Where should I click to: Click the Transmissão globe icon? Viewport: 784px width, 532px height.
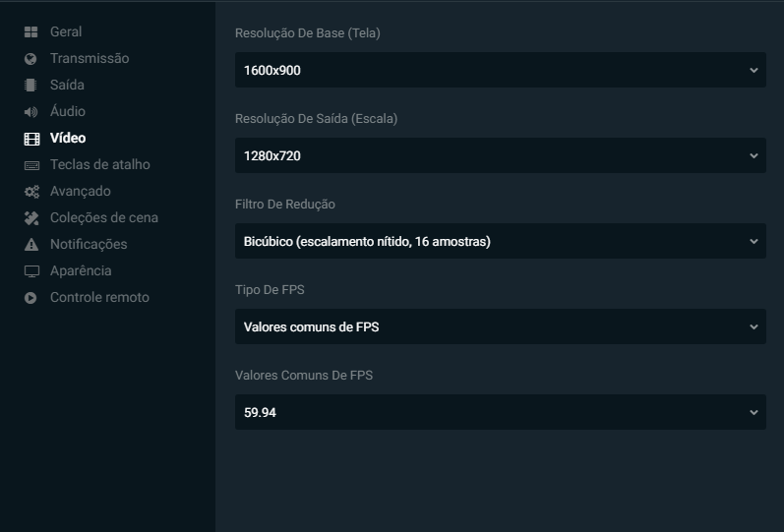tap(30, 59)
